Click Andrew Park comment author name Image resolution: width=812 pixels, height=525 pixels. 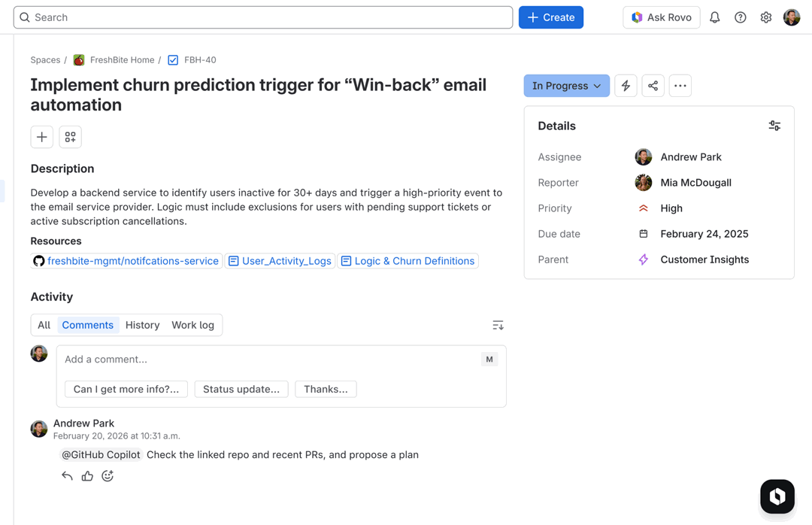point(84,423)
